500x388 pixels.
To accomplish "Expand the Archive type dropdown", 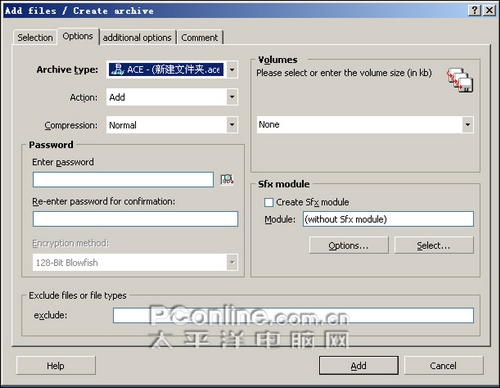I will pyautogui.click(x=232, y=70).
